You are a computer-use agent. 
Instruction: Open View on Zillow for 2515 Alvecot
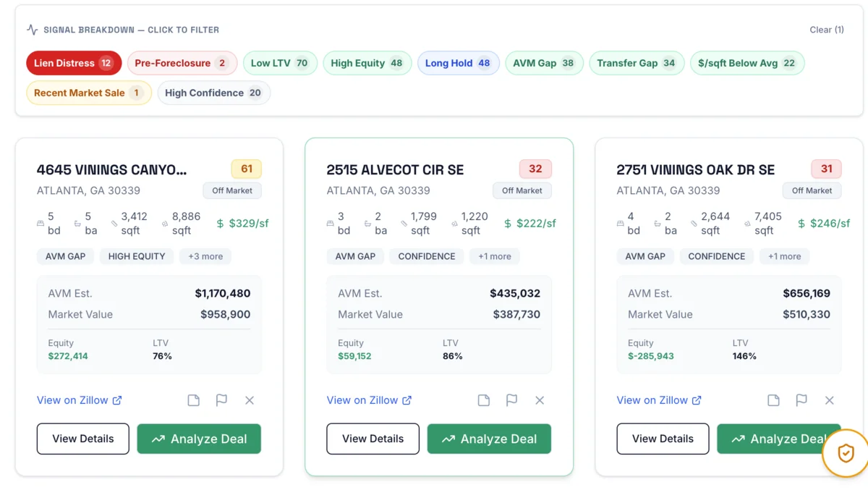click(369, 400)
